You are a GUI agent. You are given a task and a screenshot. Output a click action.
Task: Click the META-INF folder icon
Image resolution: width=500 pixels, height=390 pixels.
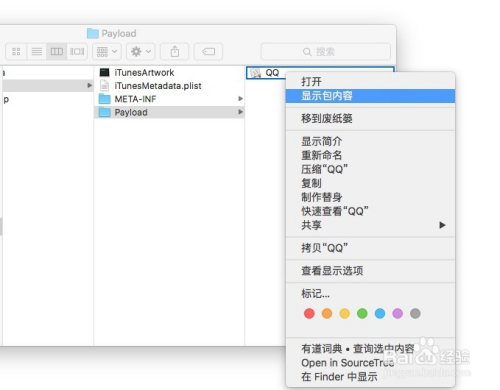[x=105, y=99]
